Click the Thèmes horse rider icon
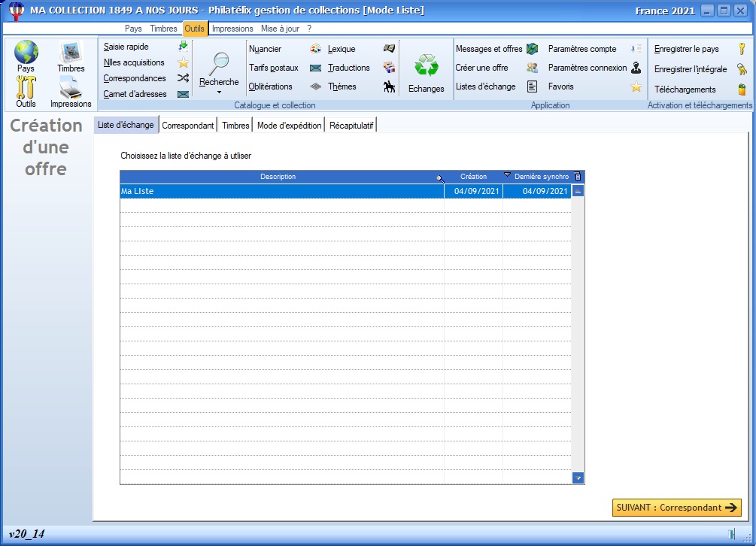Screen dimensions: 756x546 pyautogui.click(x=389, y=86)
